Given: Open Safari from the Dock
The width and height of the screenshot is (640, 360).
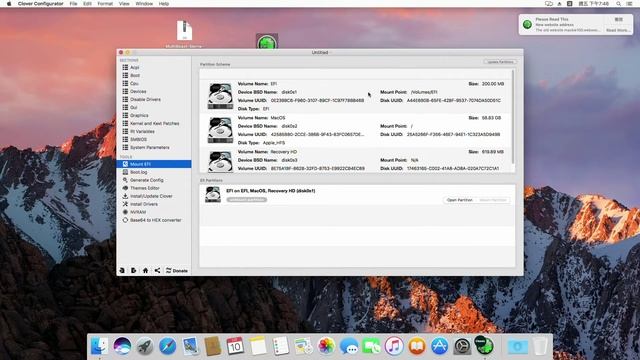Looking at the screenshot, I should (x=167, y=346).
